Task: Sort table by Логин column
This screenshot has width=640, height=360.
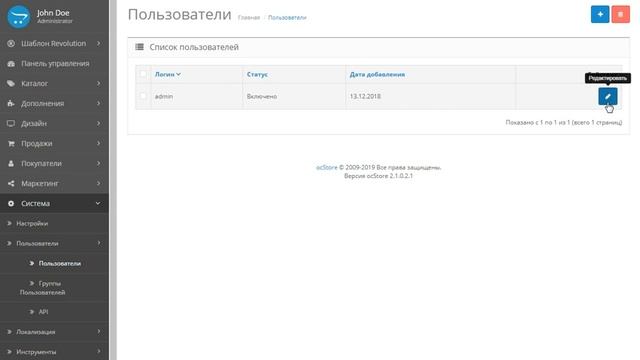Action: tap(168, 74)
